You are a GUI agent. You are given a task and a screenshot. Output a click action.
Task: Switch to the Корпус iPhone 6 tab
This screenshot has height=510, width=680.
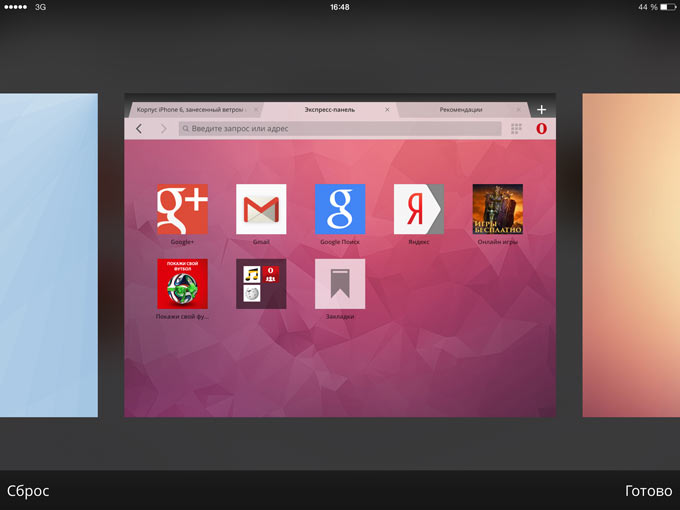[190, 109]
